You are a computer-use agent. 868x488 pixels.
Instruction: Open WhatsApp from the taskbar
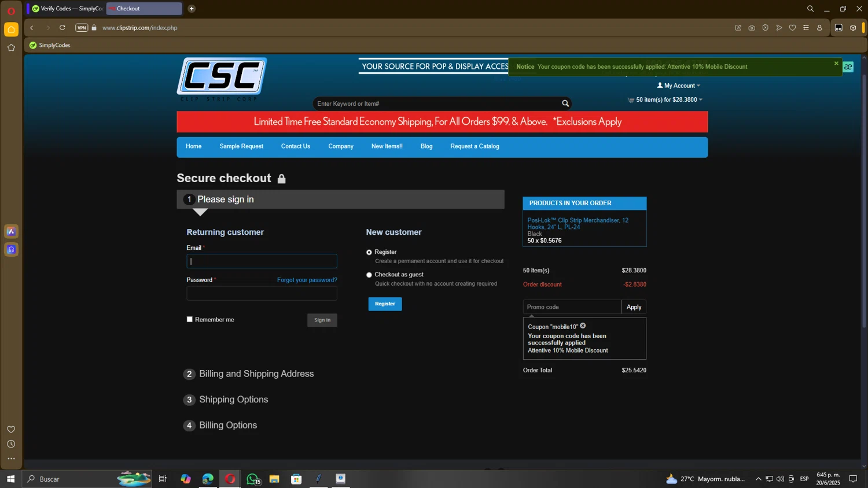[252, 479]
